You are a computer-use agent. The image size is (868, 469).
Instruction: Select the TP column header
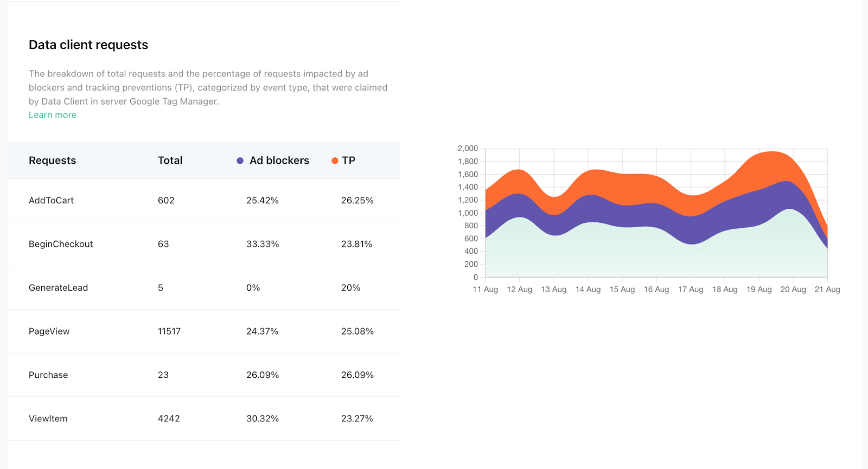[349, 160]
